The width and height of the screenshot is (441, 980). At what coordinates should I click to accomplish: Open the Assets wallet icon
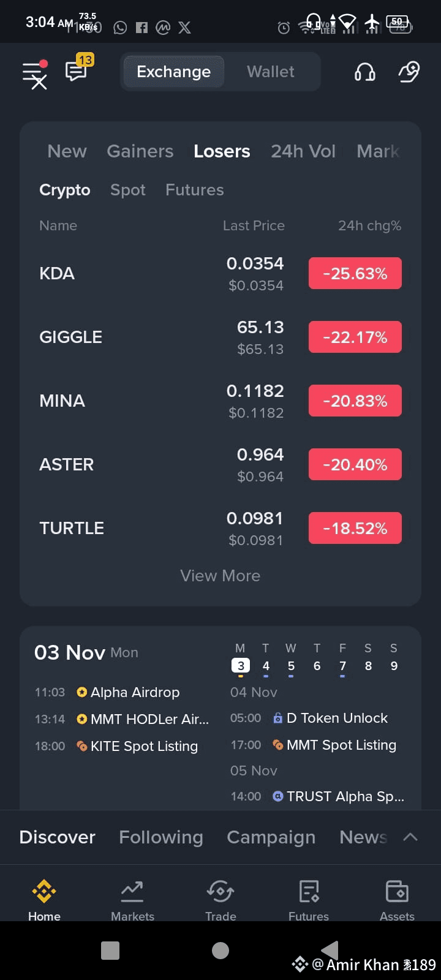pos(397,892)
